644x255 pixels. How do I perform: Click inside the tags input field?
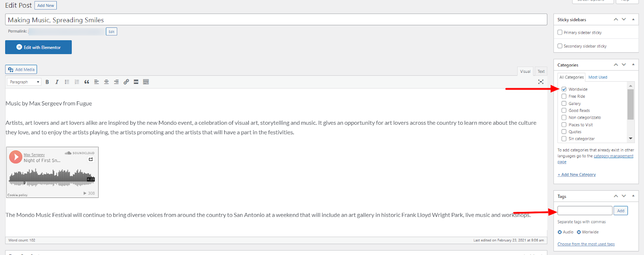(584, 211)
